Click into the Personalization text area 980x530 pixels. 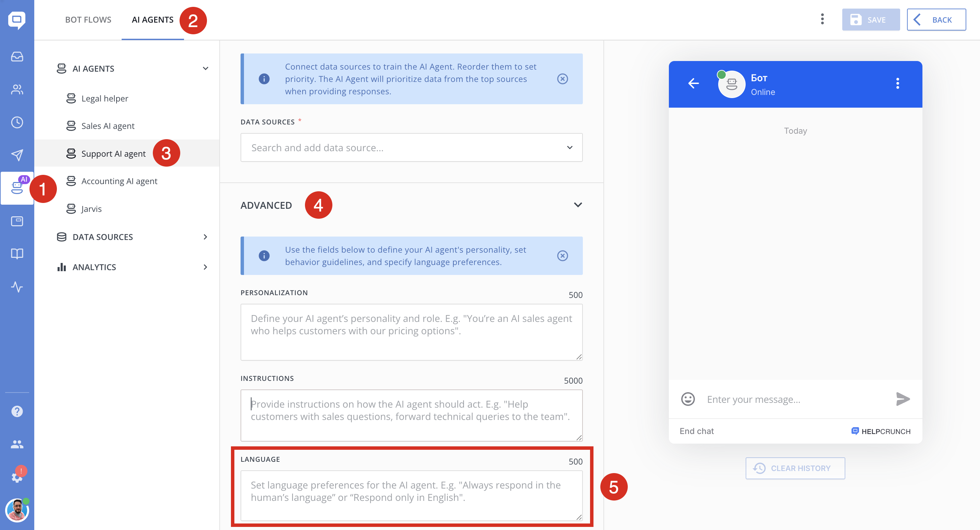coord(411,332)
